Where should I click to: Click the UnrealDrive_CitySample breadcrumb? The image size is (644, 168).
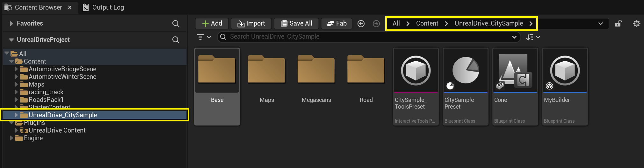[488, 23]
